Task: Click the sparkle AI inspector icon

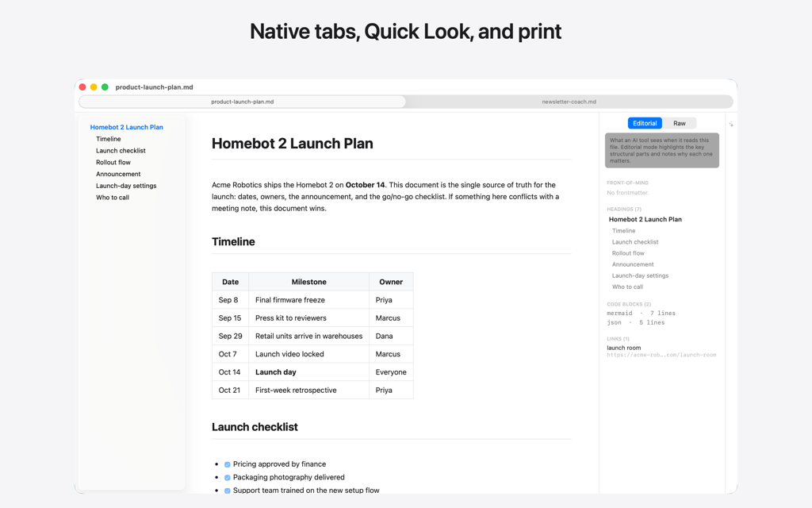Action: point(731,125)
